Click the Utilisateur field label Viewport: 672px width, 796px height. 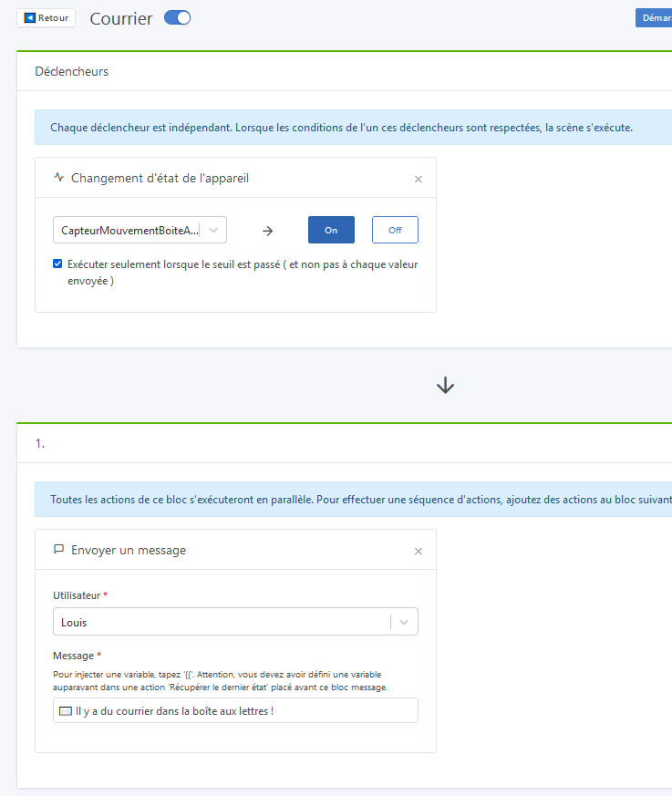[x=77, y=595]
